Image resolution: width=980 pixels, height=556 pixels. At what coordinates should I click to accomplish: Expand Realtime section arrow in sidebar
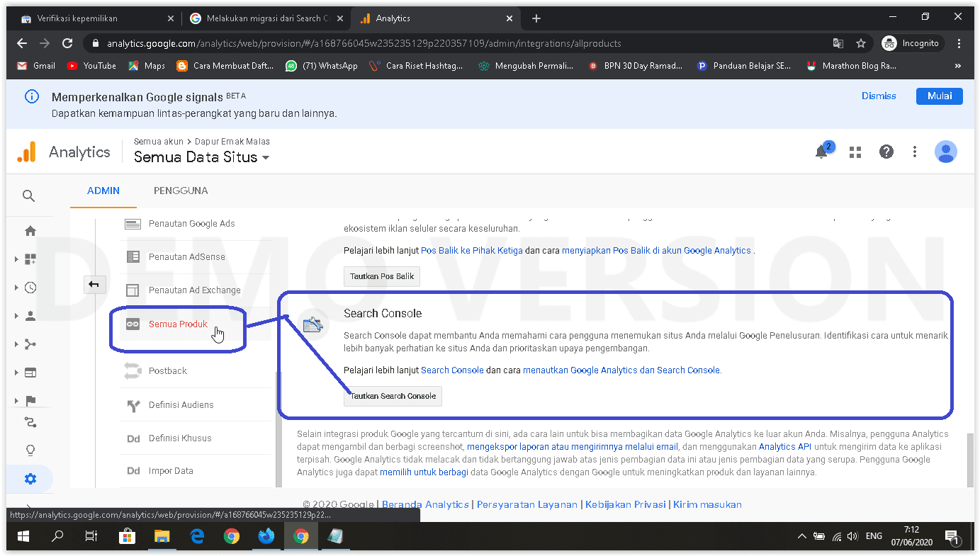(x=16, y=288)
